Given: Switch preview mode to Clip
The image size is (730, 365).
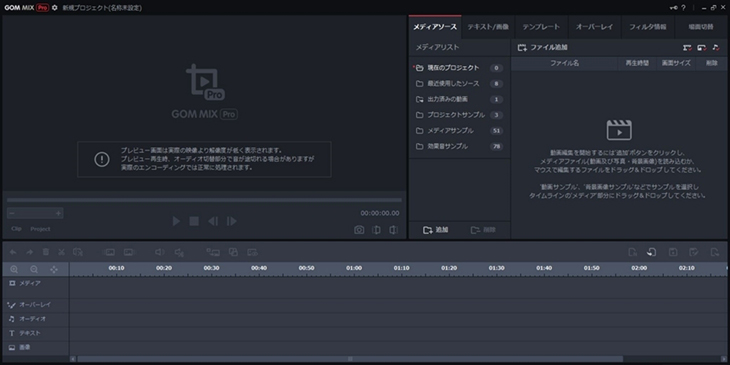Looking at the screenshot, I should 16,229.
